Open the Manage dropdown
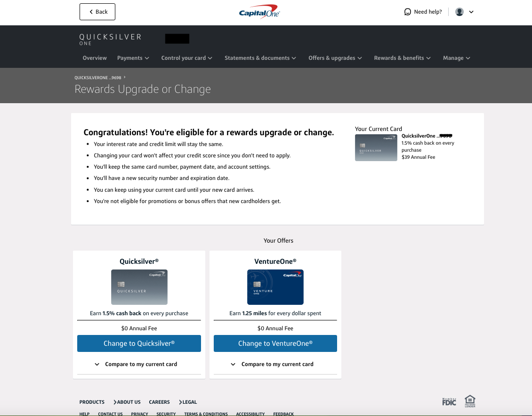532x416 pixels. (x=456, y=58)
